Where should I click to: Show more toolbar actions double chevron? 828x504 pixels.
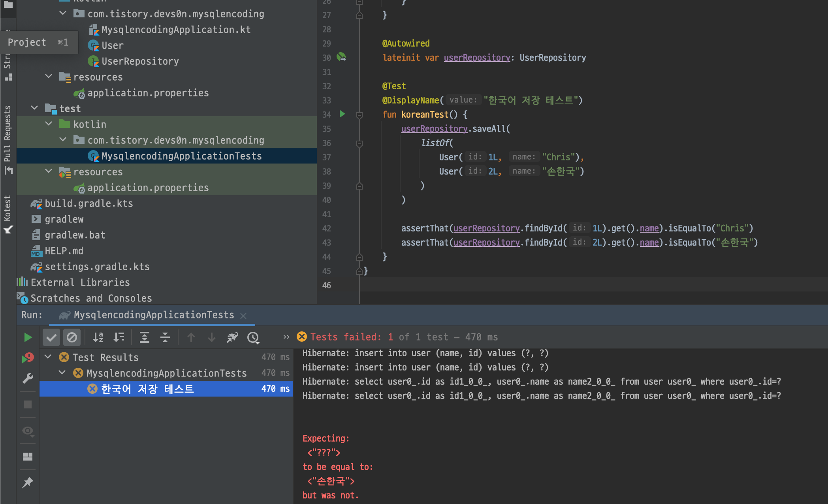click(286, 337)
